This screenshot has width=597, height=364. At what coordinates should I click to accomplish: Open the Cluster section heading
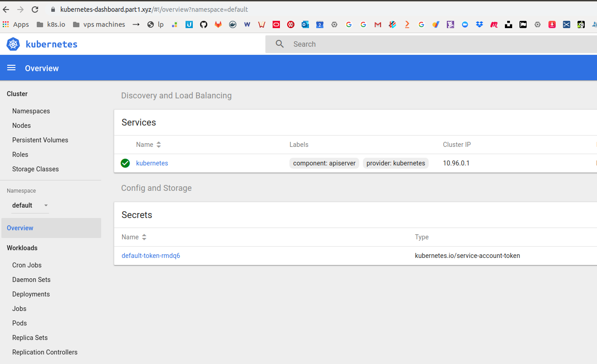(x=17, y=94)
